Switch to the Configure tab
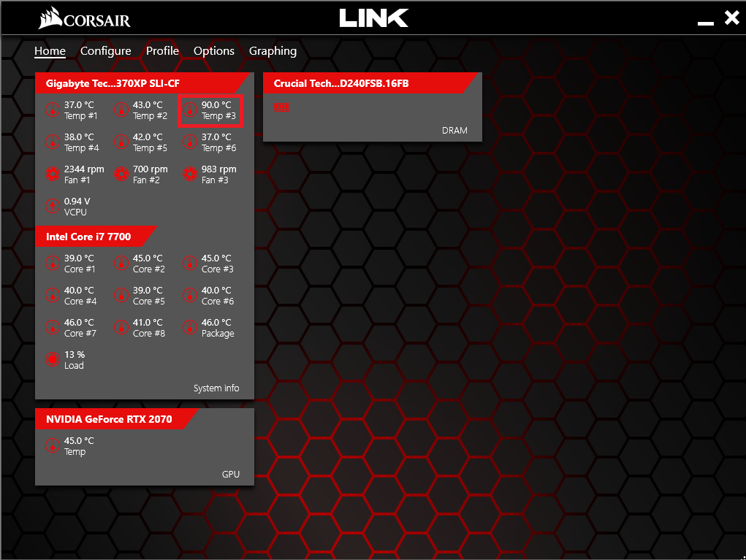This screenshot has height=560, width=746. point(106,51)
